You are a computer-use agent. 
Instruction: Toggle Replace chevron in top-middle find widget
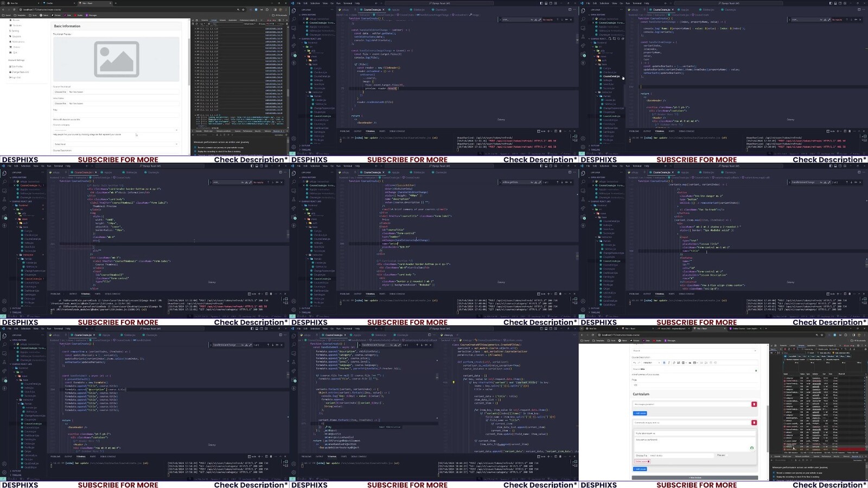point(500,20)
